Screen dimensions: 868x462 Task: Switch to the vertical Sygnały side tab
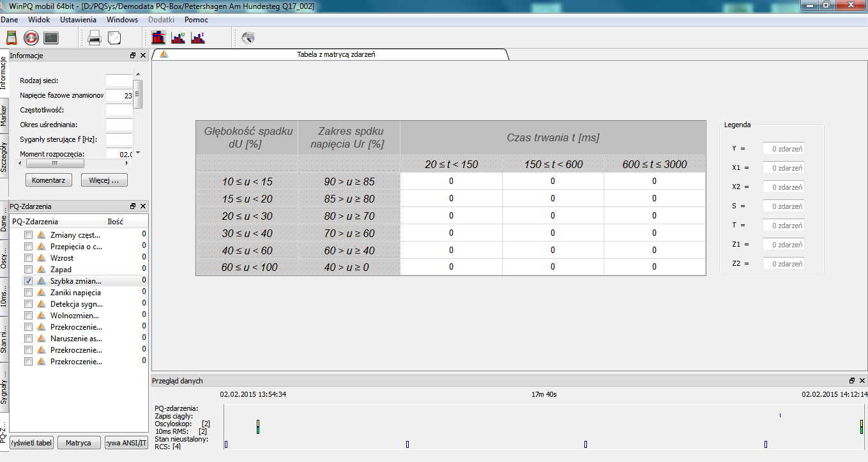point(4,388)
